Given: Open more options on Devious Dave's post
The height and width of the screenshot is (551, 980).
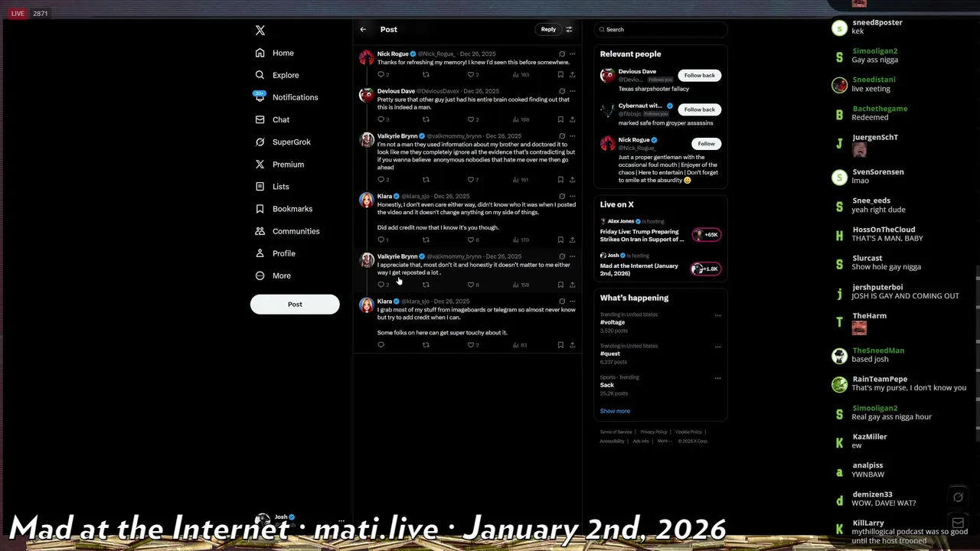Looking at the screenshot, I should click(572, 91).
